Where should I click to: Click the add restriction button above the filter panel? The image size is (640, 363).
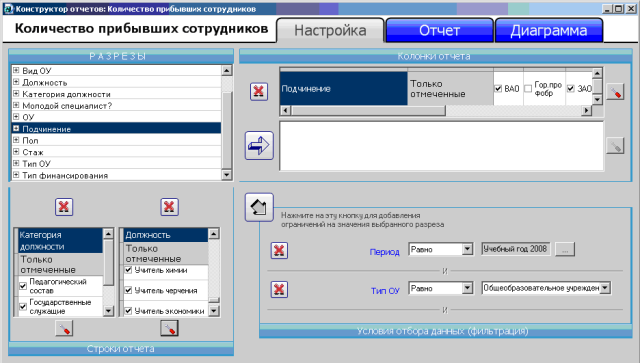(259, 207)
